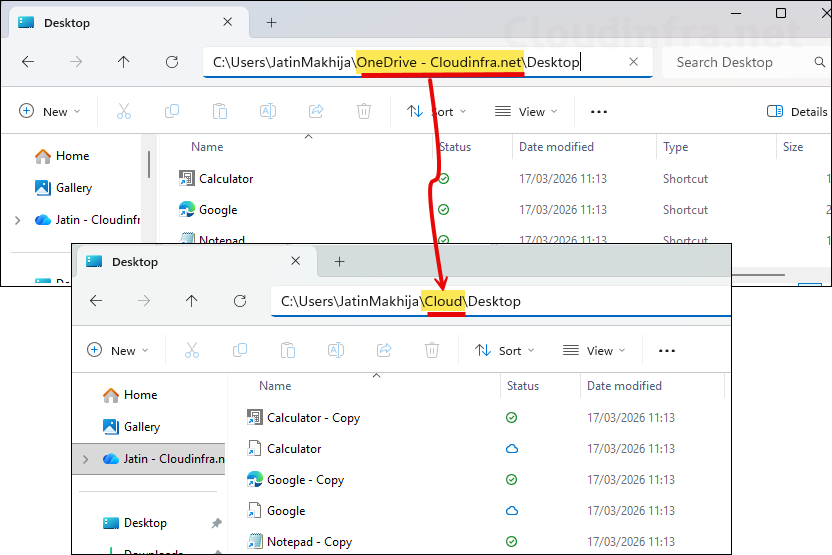832x555 pixels.
Task: Select Gallery in back window sidebar
Action: [63, 188]
